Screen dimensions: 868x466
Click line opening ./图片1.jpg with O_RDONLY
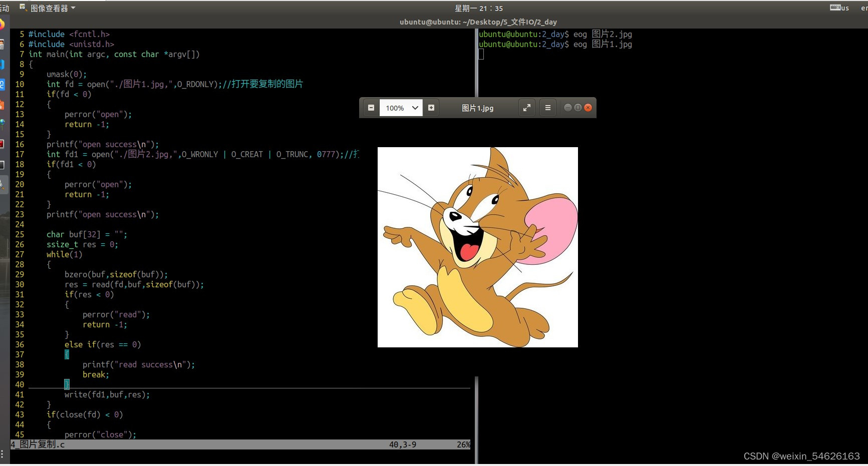pos(175,84)
